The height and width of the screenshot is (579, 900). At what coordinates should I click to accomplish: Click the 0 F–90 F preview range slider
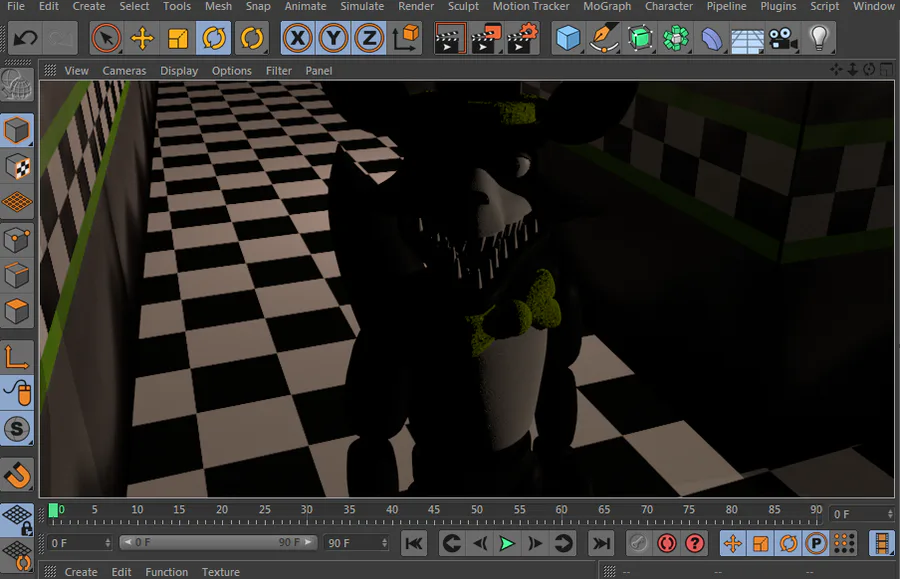point(218,542)
